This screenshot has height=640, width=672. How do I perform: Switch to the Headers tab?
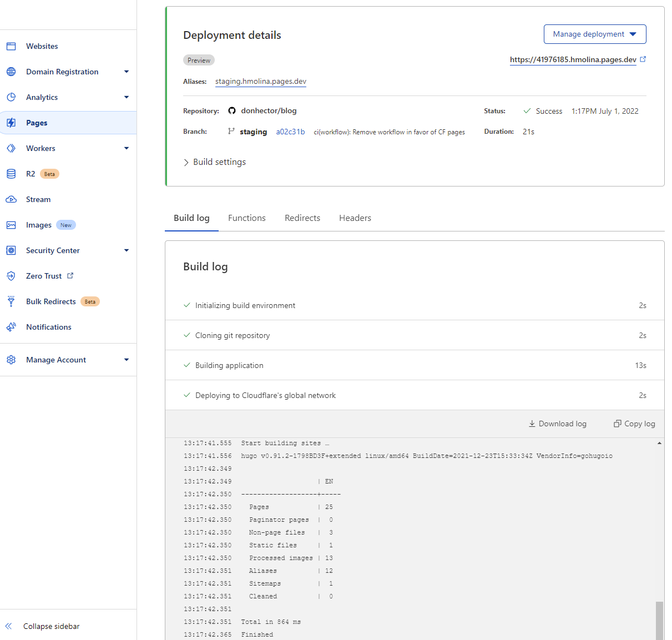tap(355, 218)
